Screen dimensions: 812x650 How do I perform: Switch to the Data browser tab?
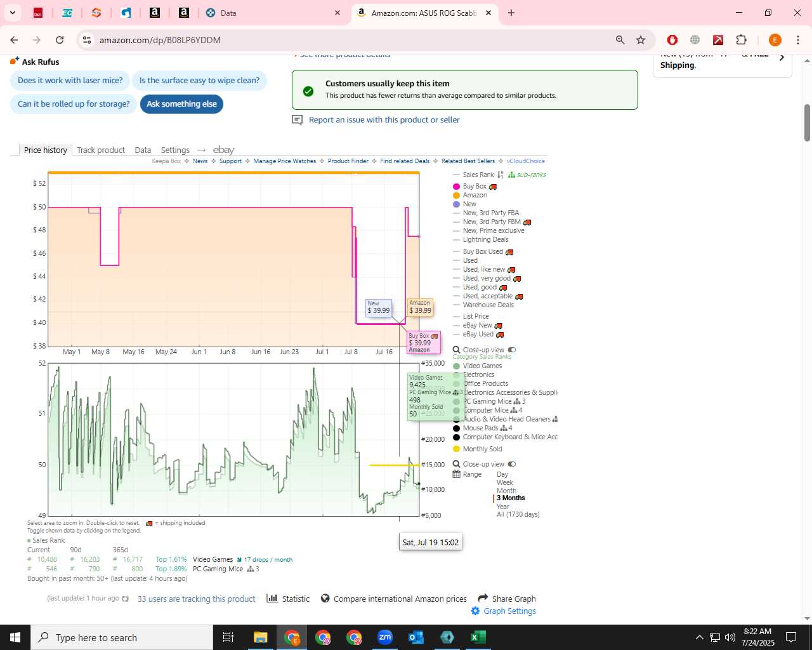pyautogui.click(x=273, y=13)
